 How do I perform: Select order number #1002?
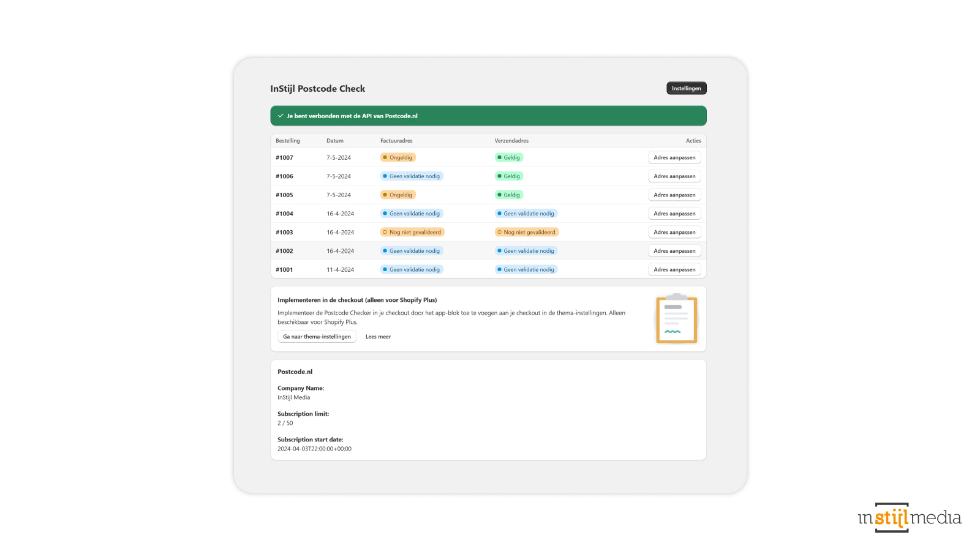click(284, 251)
